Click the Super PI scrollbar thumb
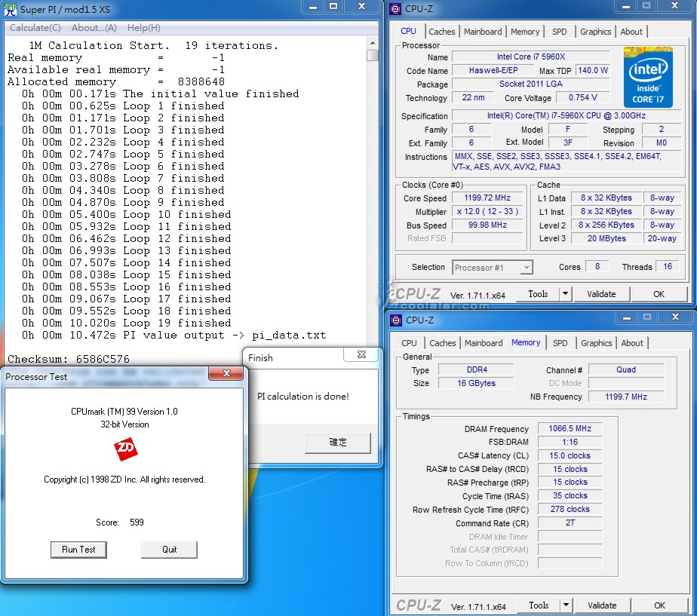This screenshot has height=616, width=697. coord(373,55)
